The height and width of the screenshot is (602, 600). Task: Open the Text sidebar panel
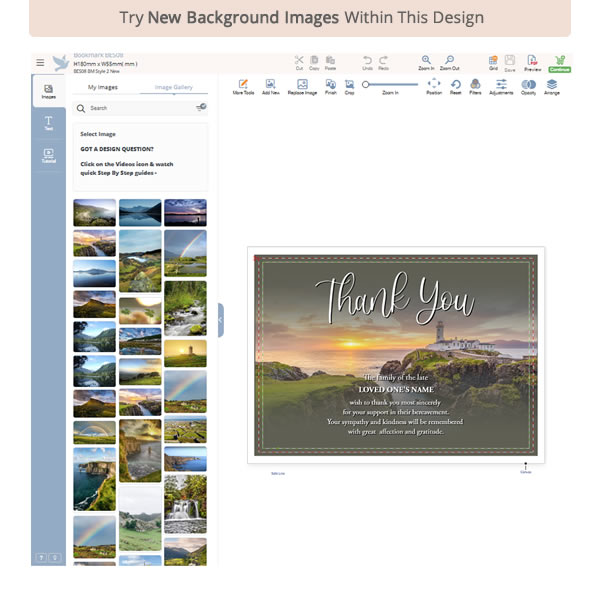[48, 124]
